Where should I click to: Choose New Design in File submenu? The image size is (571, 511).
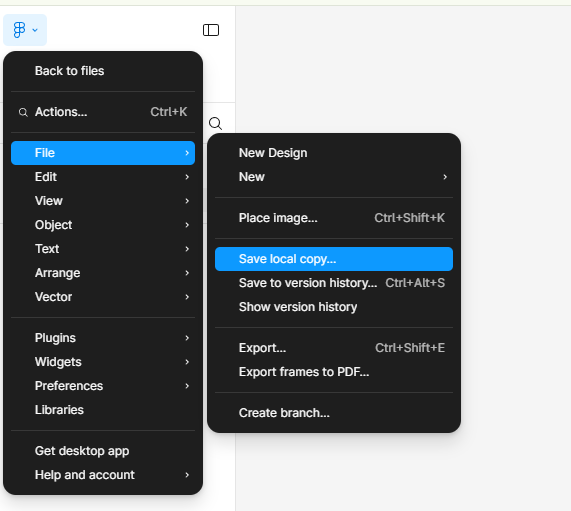[x=334, y=153]
